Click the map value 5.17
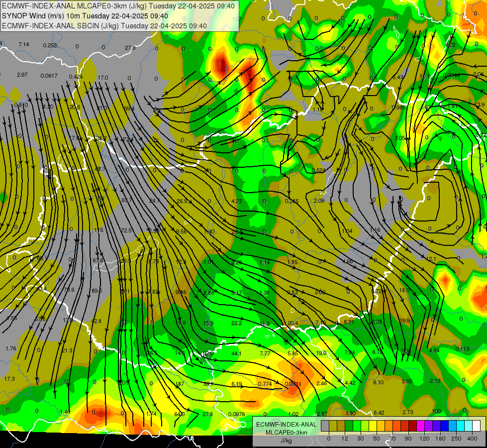Screen dimensions: 487x448 click(x=237, y=293)
